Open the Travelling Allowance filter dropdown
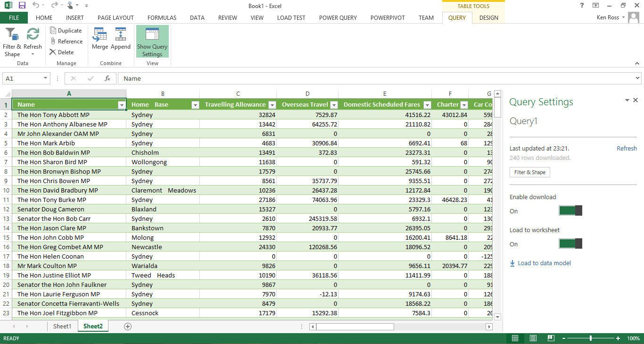This screenshot has width=644, height=344. 272,105
